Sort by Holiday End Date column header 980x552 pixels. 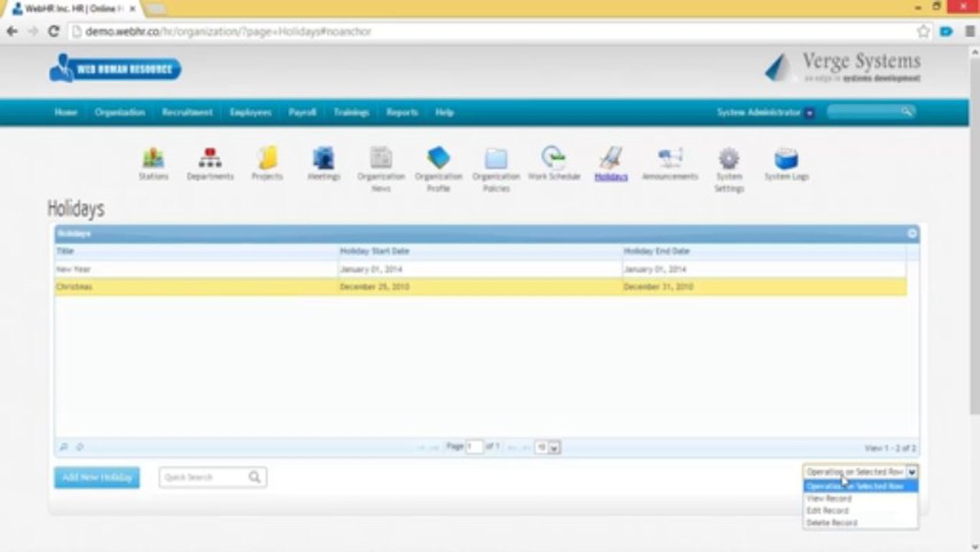pos(764,251)
